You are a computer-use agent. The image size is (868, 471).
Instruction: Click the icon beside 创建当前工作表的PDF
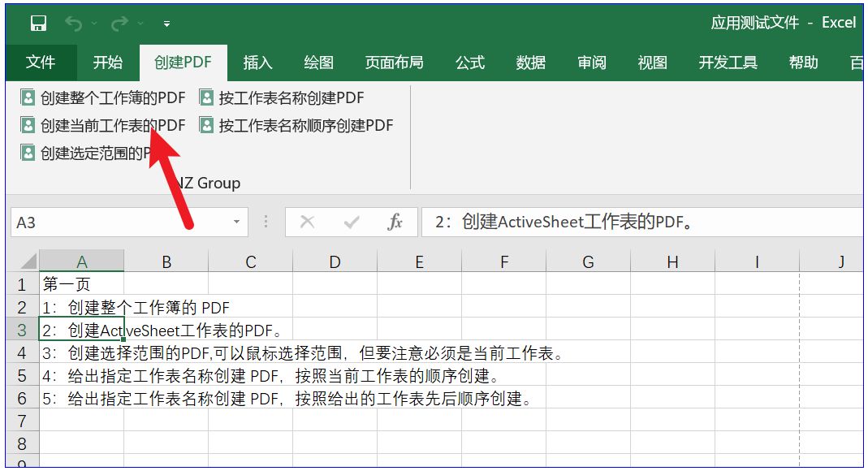click(x=28, y=125)
